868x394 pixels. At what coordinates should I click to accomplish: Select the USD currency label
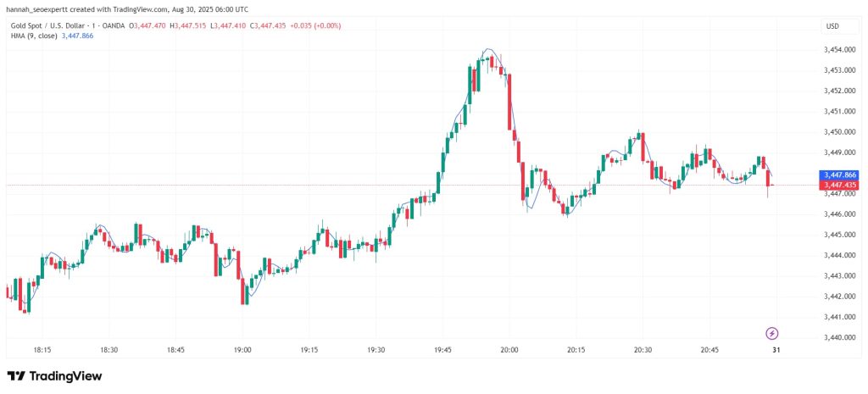832,26
